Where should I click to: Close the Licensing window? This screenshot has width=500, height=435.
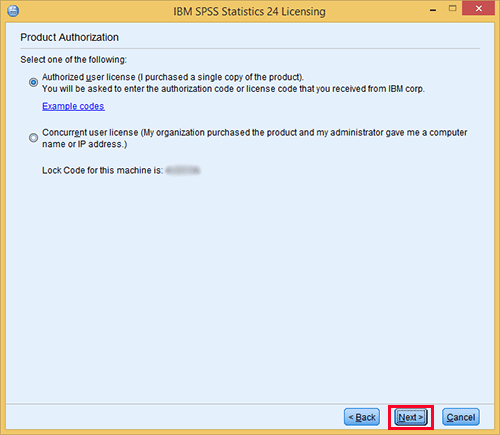tap(478, 9)
